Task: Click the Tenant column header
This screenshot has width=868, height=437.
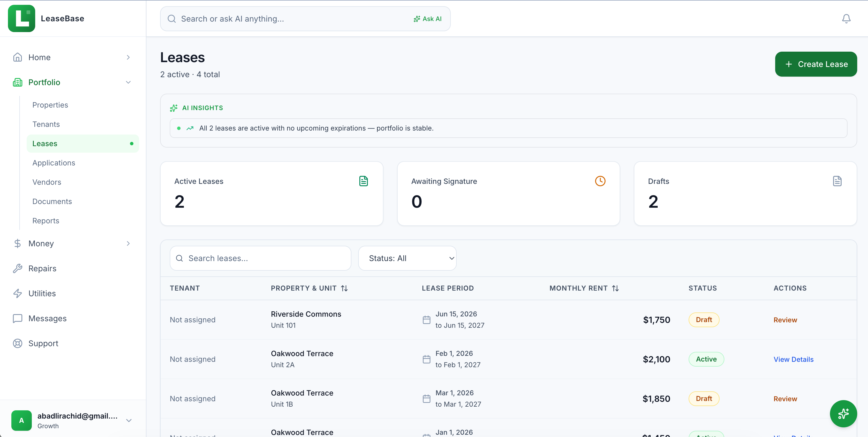Action: (185, 288)
